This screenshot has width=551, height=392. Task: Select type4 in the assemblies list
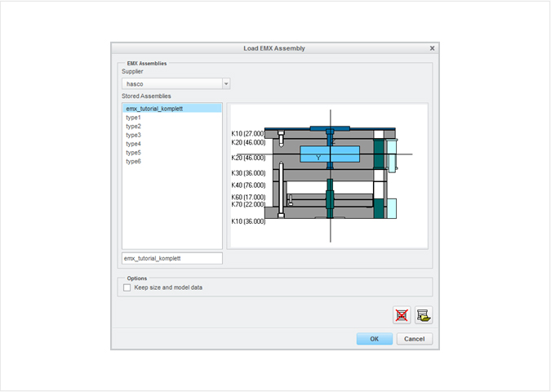172,144
